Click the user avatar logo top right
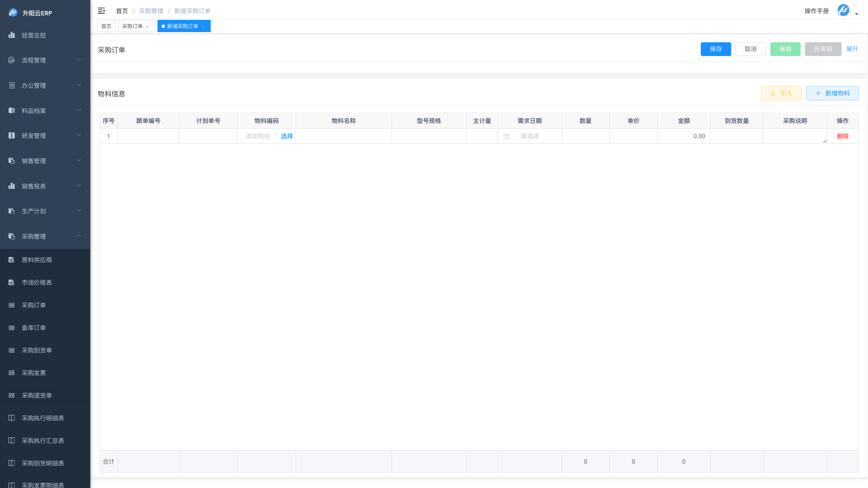 [x=843, y=10]
